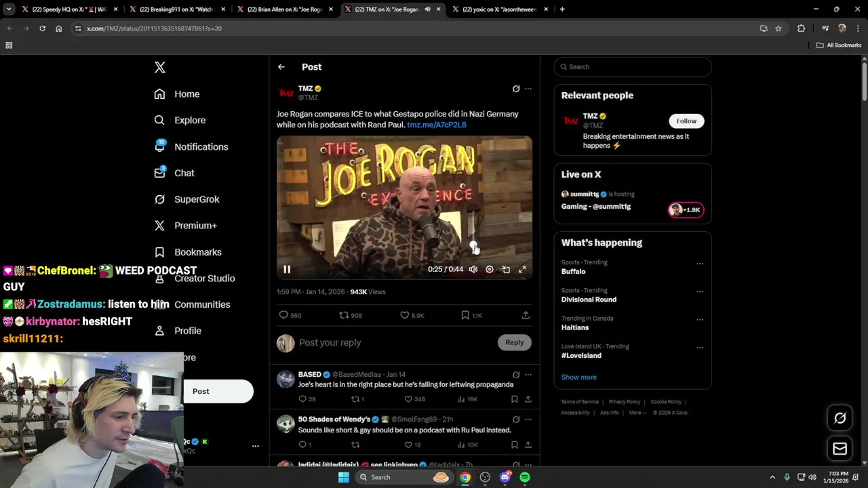Screen dimensions: 868x488
Task: Click Grok icon on TMZ post
Action: point(516,89)
